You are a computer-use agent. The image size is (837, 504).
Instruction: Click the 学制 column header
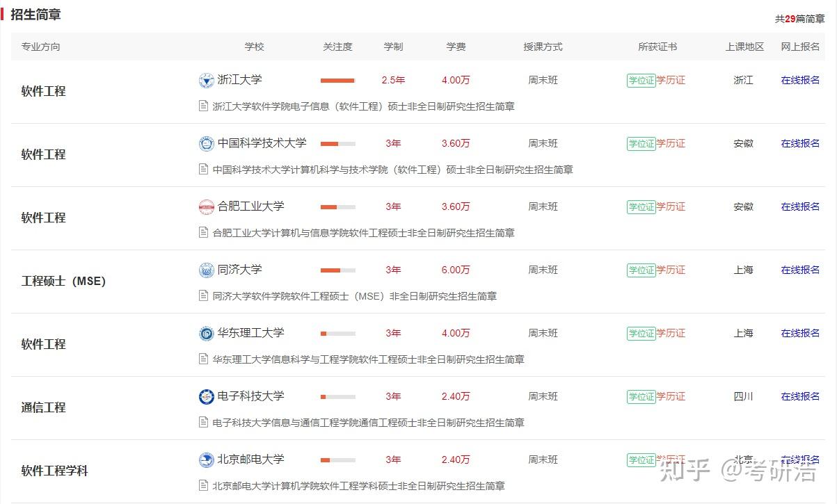pyautogui.click(x=393, y=47)
